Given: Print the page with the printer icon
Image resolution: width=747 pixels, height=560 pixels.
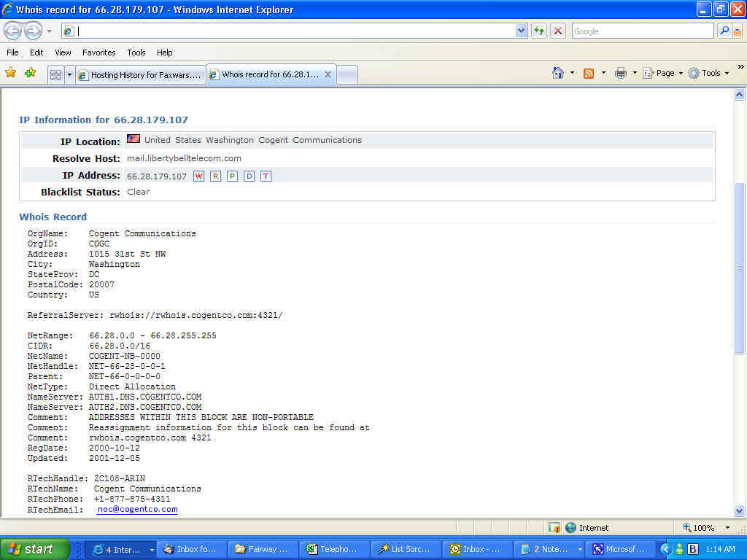Looking at the screenshot, I should click(x=621, y=73).
